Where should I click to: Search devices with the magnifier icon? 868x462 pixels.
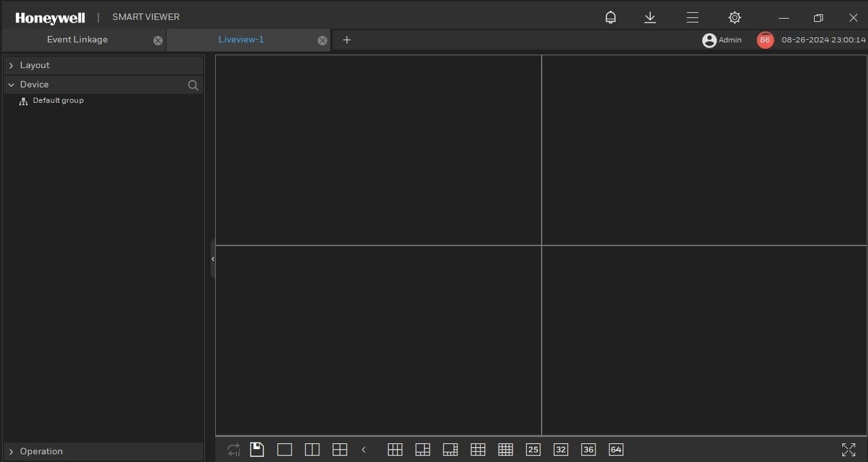pyautogui.click(x=193, y=85)
